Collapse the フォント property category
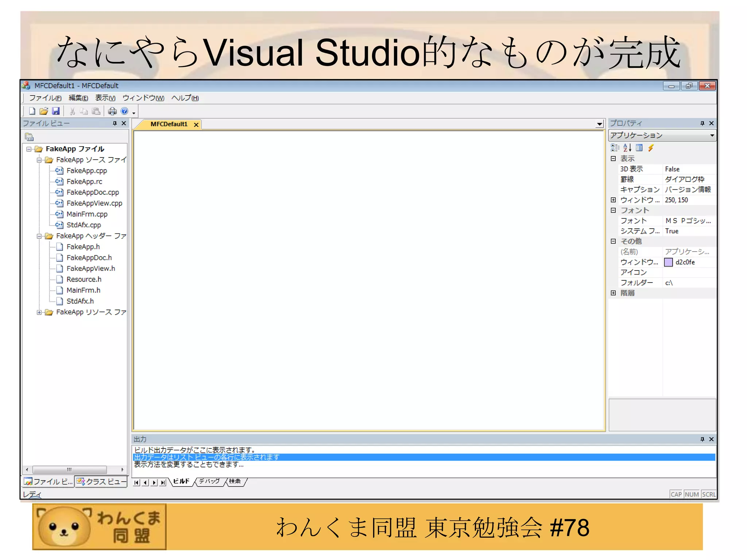The width and height of the screenshot is (747, 560). pos(613,210)
